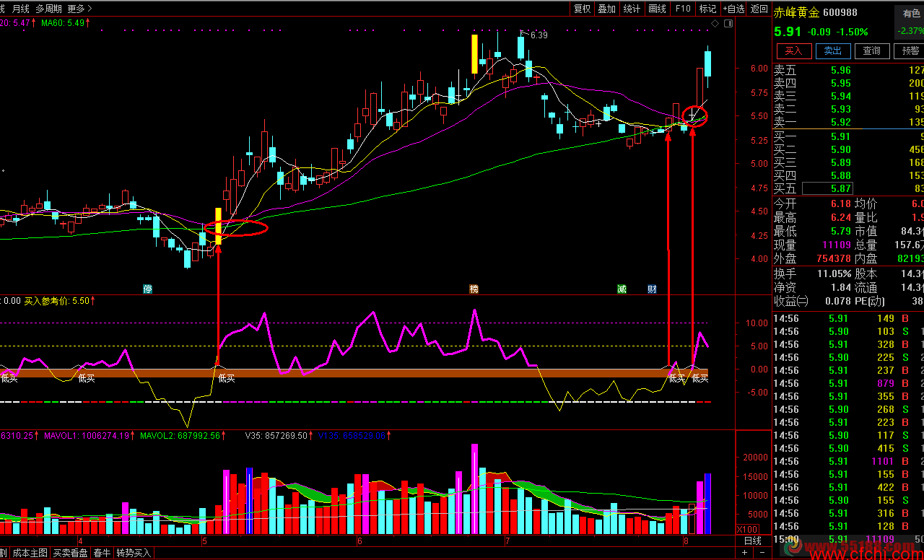Viewport: 924px width, 560px height.
Task: Click the 879 volume trade row
Action: [x=847, y=383]
